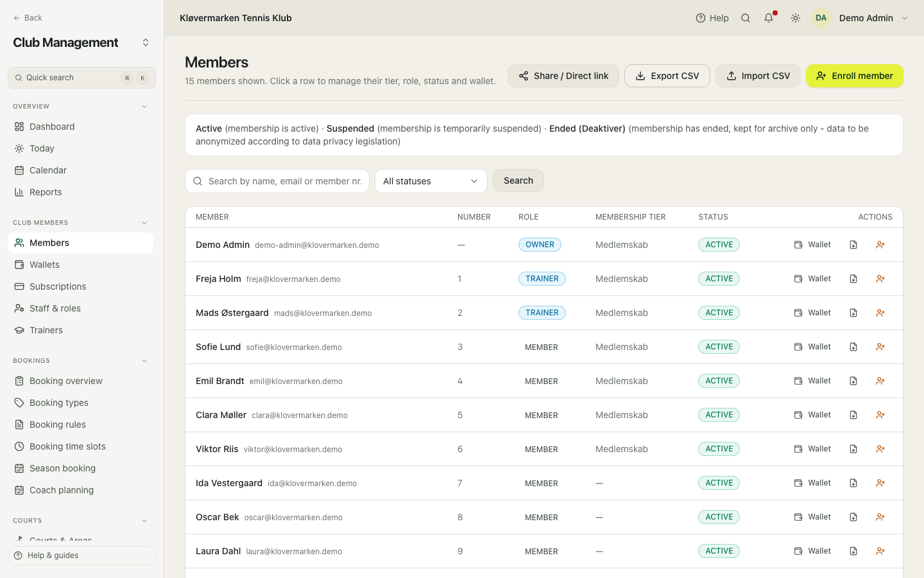The height and width of the screenshot is (578, 924).
Task: Focus the Quick search box
Action: point(81,78)
